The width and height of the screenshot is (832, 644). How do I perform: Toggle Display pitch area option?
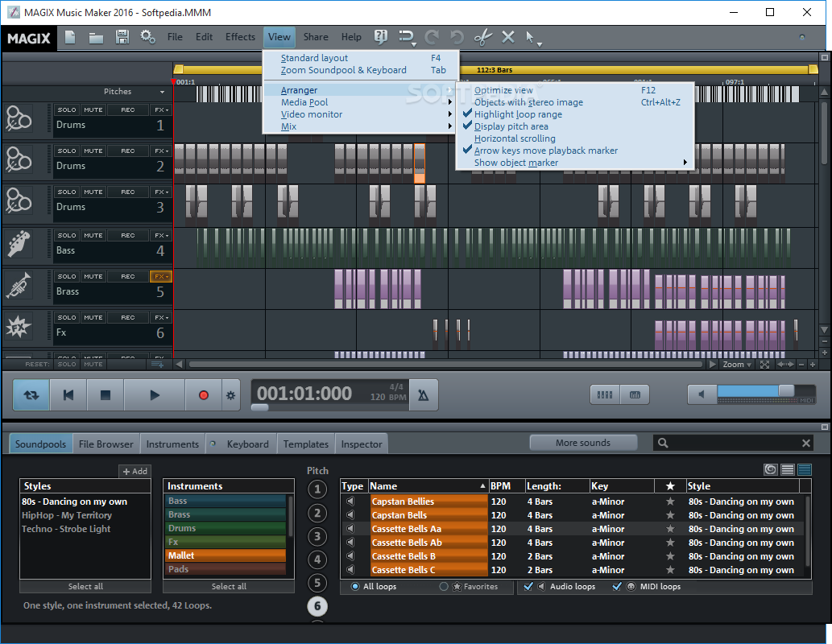574,126
